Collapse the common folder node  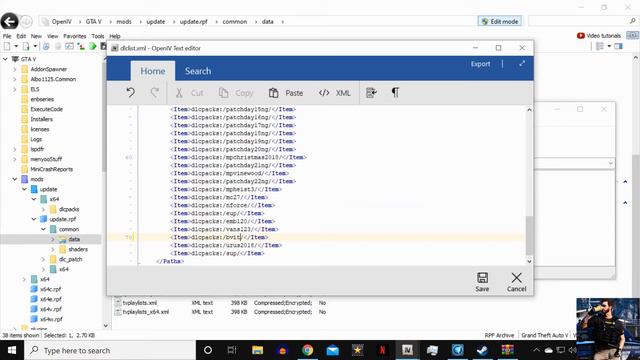tap(43, 229)
